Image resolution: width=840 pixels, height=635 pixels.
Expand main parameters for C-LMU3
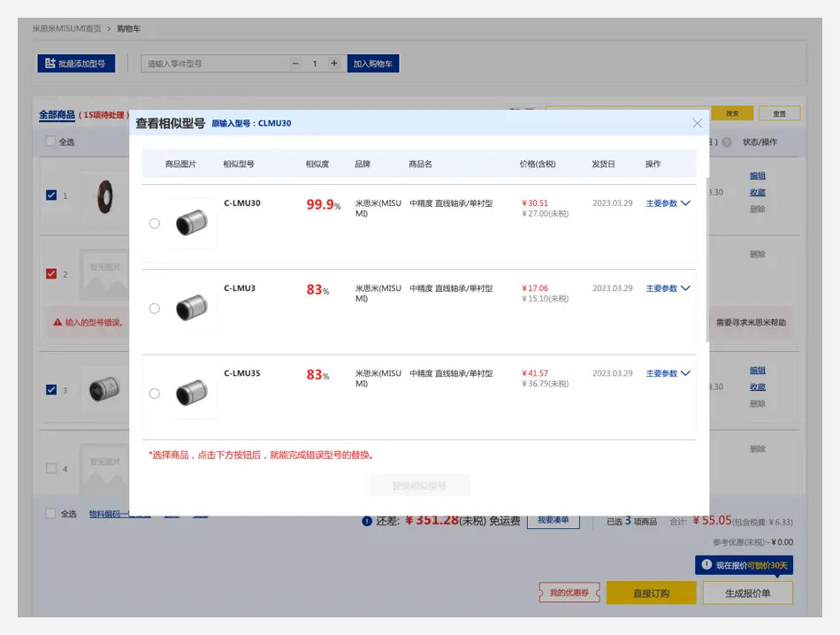coord(668,288)
